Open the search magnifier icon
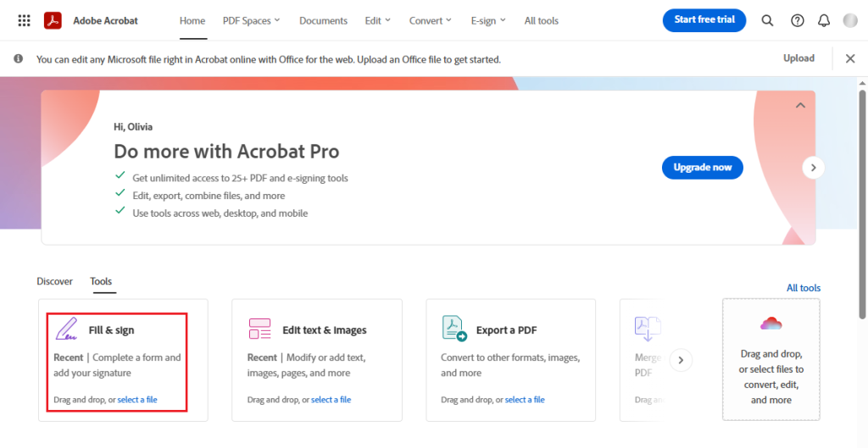Screen dimensions: 868x448 (767, 21)
